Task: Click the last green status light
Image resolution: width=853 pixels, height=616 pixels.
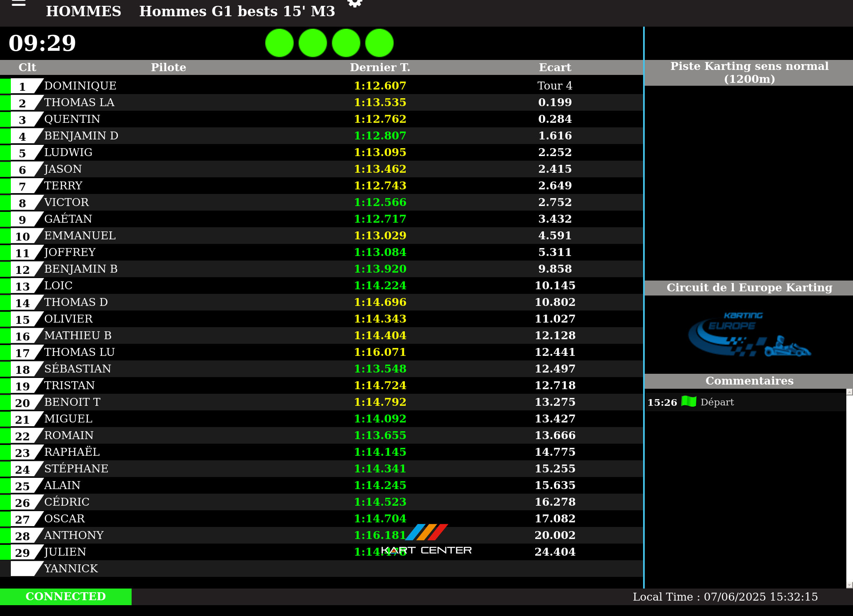Action: (379, 43)
